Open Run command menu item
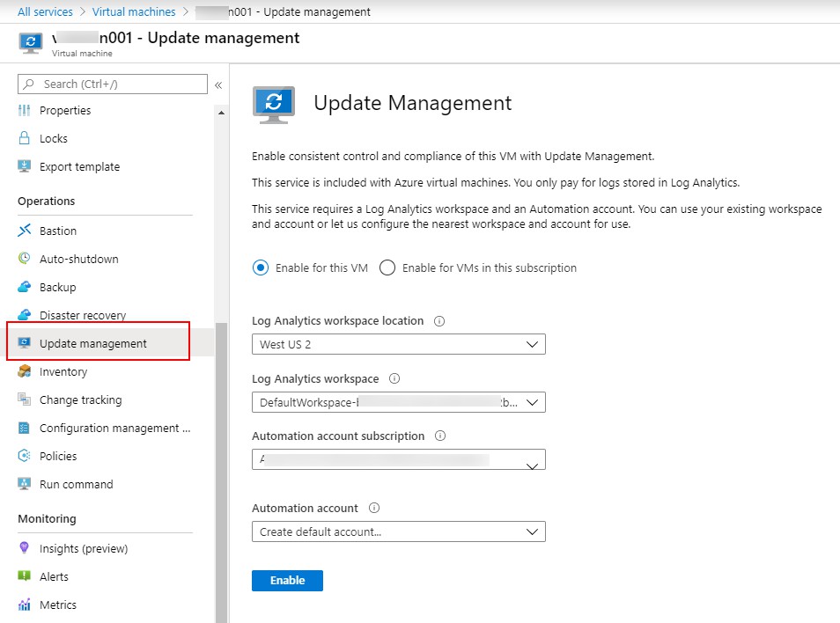Viewport: 840px width, 623px height. coord(76,484)
